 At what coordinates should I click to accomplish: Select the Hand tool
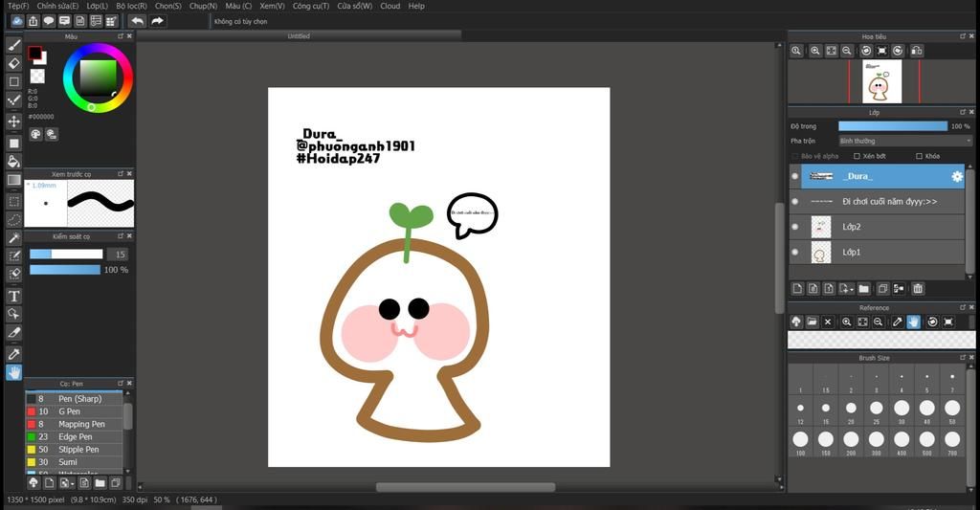(13, 372)
